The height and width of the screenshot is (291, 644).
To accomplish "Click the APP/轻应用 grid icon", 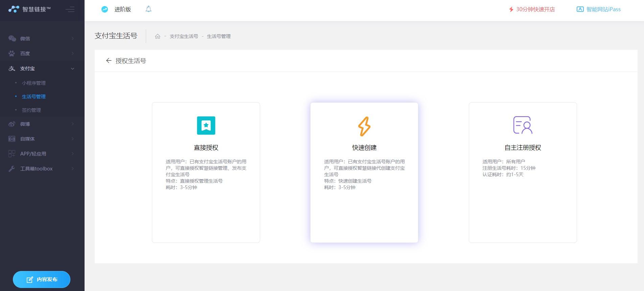I will coord(12,154).
